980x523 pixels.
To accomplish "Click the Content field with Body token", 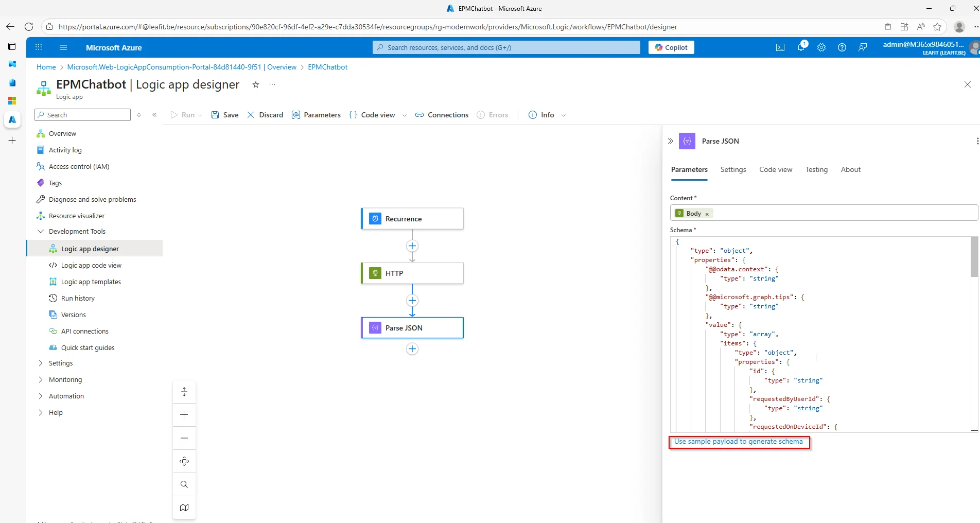I will click(824, 213).
